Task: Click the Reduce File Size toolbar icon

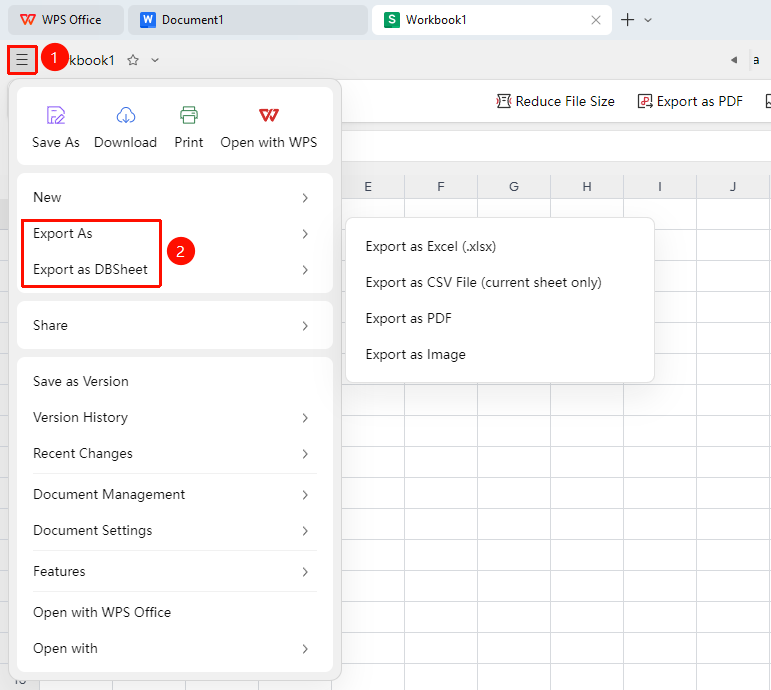Action: pos(503,101)
